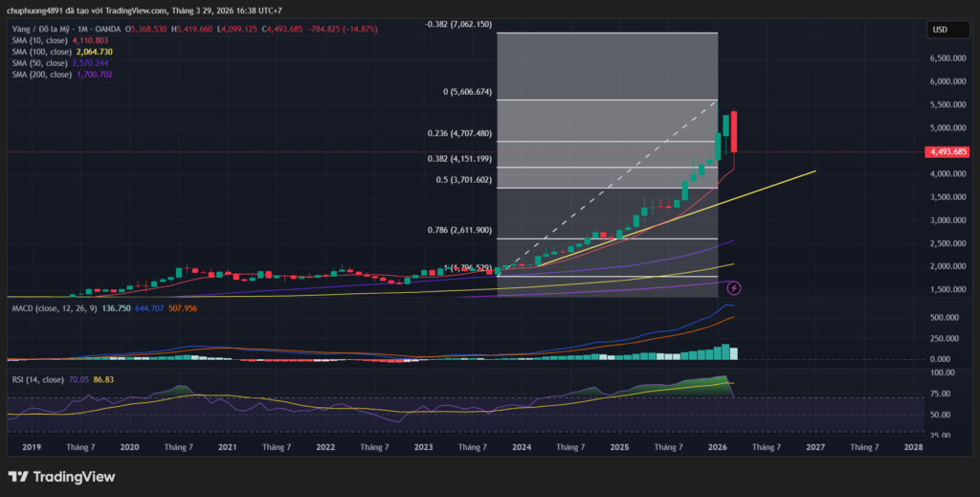This screenshot has width=980, height=497.
Task: Click the latest red monthly candle
Action: pyautogui.click(x=734, y=132)
